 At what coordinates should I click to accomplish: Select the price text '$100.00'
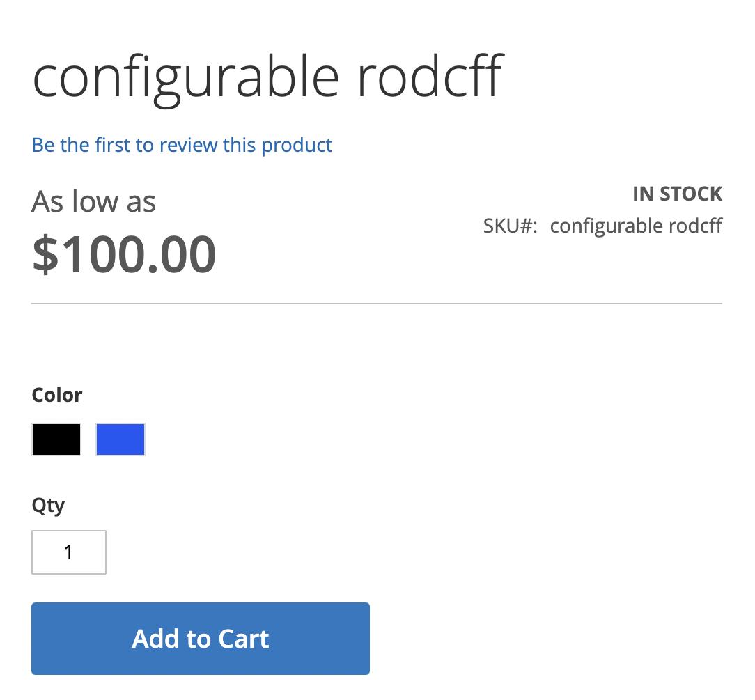pos(124,254)
